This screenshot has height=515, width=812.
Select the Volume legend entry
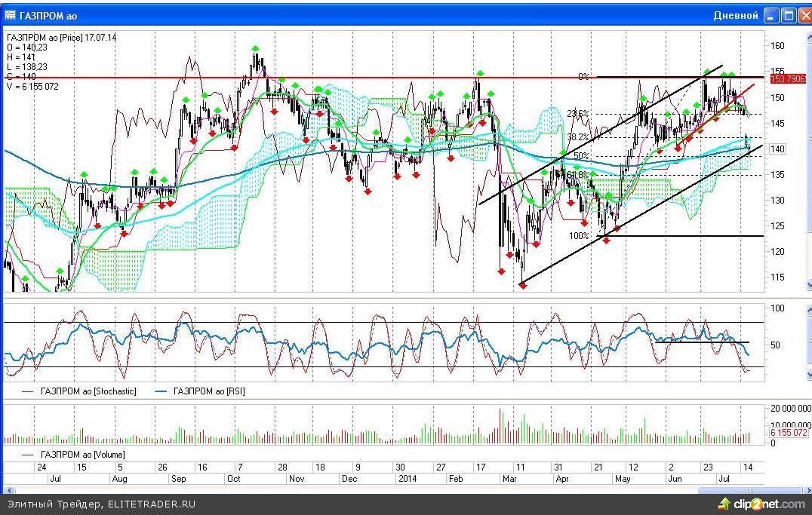click(74, 455)
